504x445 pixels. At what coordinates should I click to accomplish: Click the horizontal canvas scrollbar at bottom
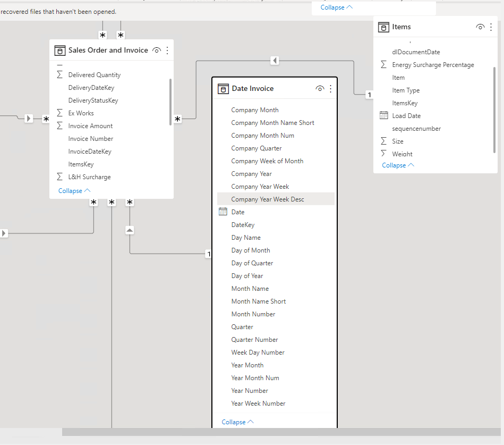point(281,432)
